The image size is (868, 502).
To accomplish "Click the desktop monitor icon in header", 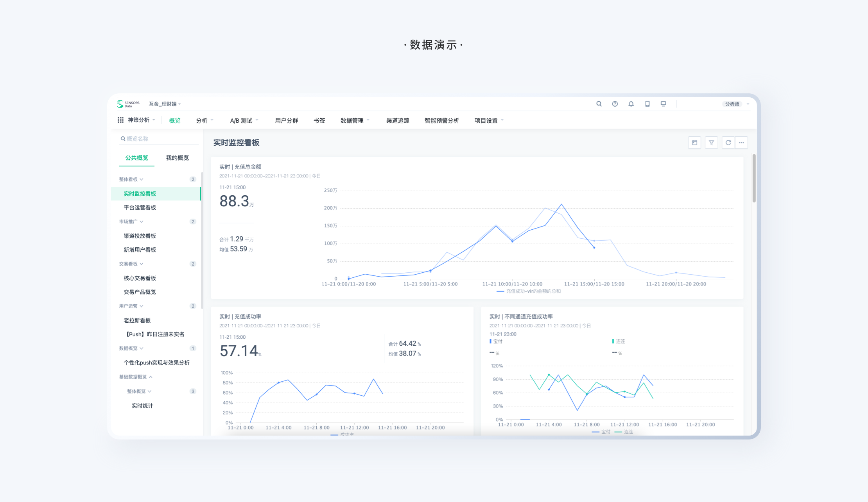I will pyautogui.click(x=663, y=104).
